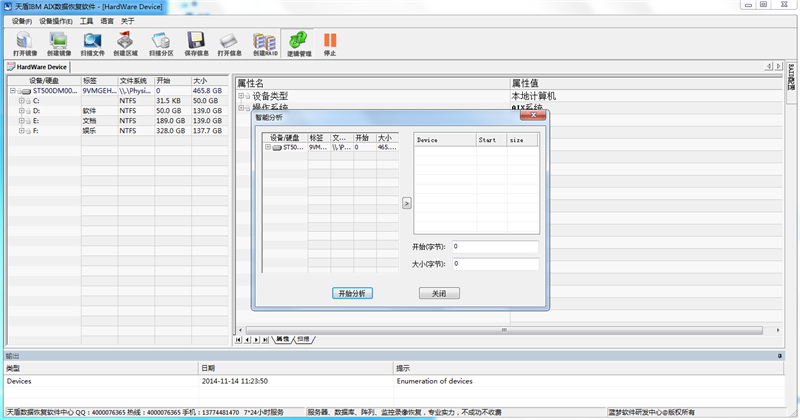Open the 设备(F) menu
The image size is (800, 420).
tap(21, 21)
